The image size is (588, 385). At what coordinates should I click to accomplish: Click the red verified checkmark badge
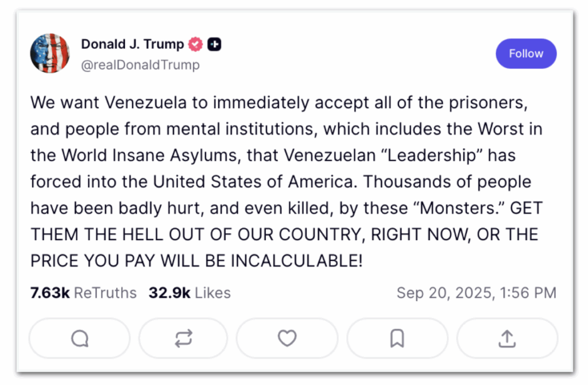[196, 44]
